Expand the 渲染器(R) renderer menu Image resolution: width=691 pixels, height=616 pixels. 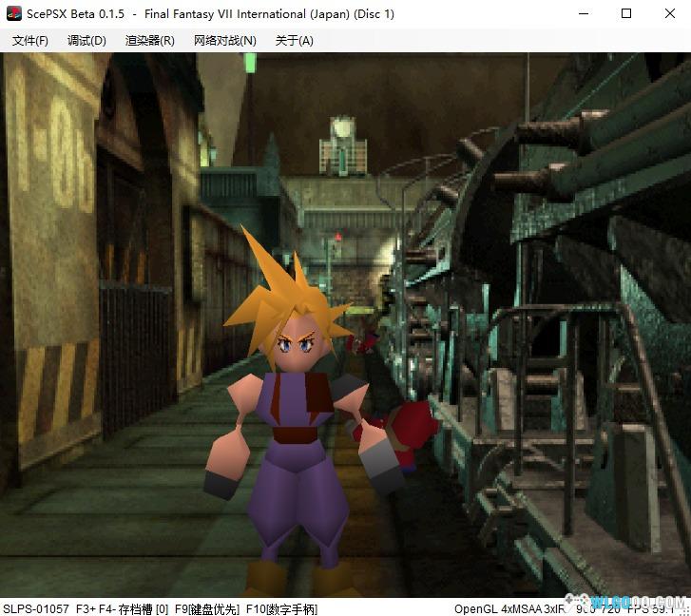(149, 41)
